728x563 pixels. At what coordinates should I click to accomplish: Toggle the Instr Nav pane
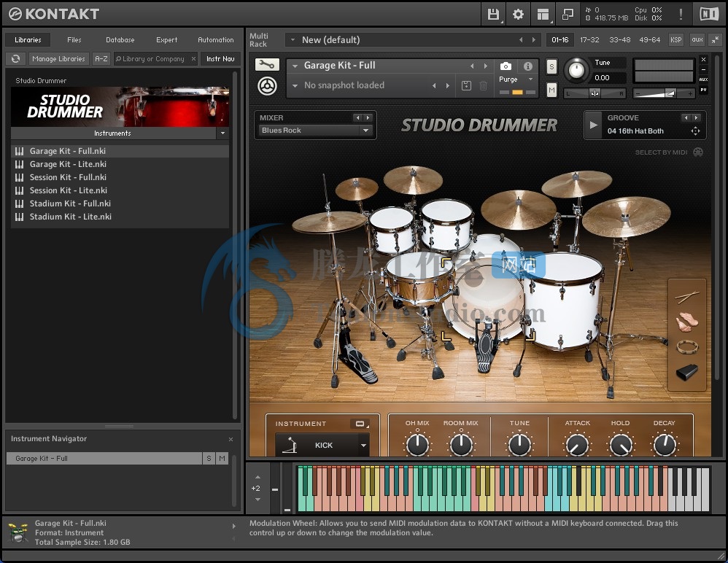tap(220, 59)
